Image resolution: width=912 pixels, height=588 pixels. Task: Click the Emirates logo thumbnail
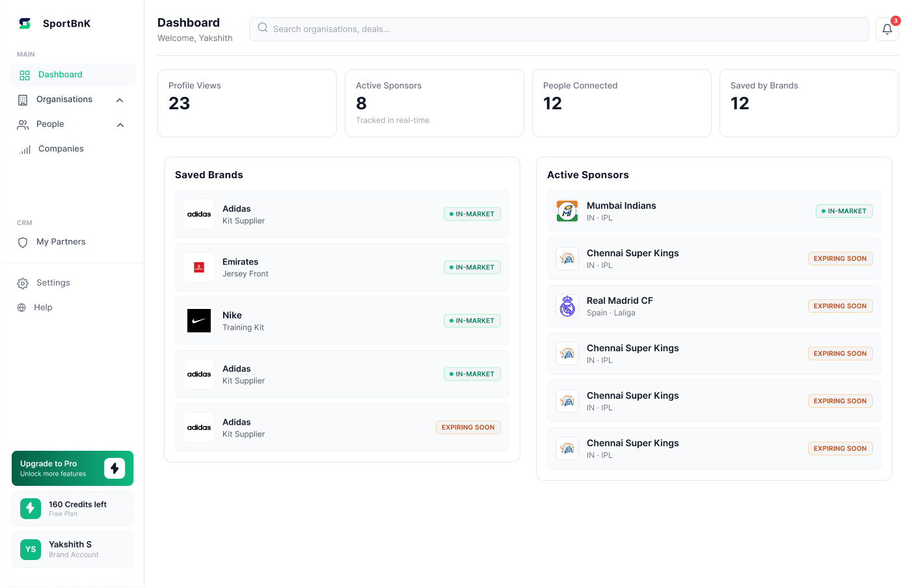pyautogui.click(x=199, y=267)
